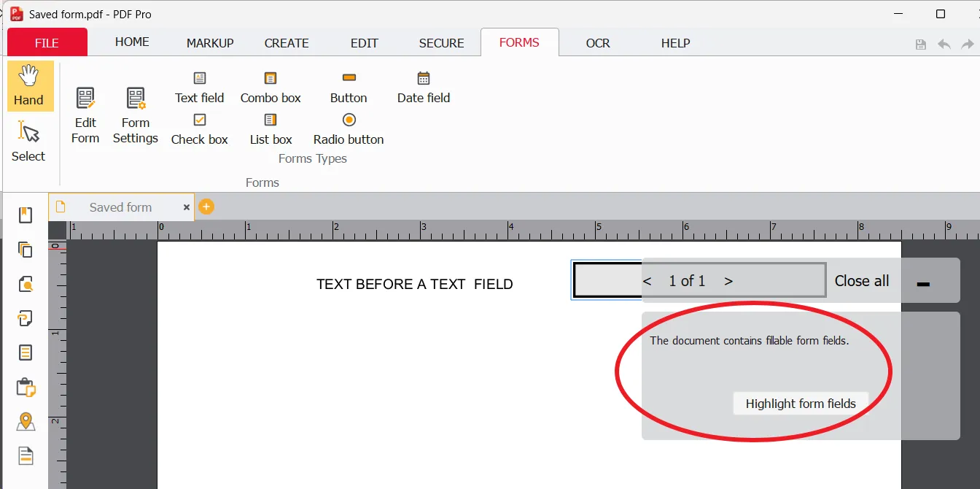Collapse notification panel with minus button
980x489 pixels.
click(x=923, y=284)
